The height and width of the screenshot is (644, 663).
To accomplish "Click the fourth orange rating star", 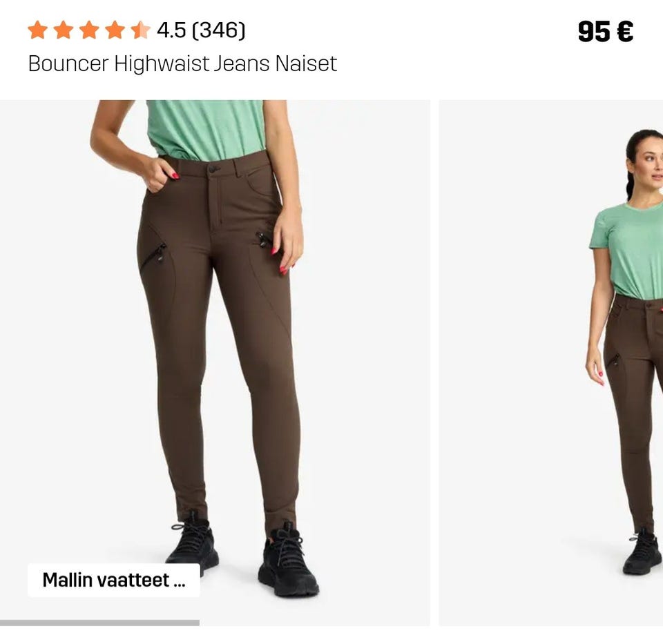I will tap(115, 30).
